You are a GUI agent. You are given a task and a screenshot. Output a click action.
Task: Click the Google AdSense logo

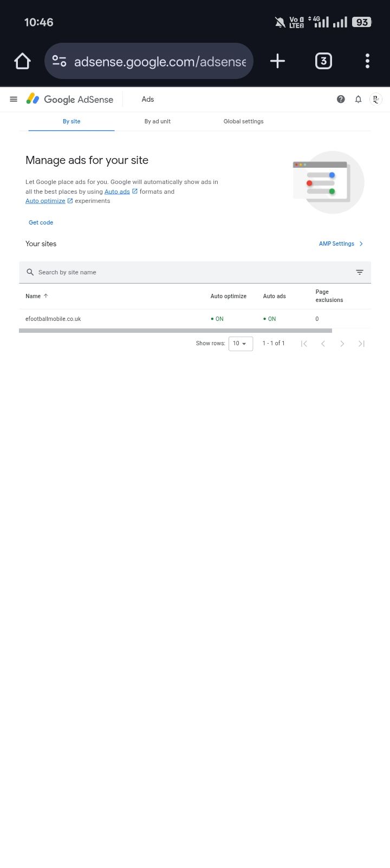[70, 100]
